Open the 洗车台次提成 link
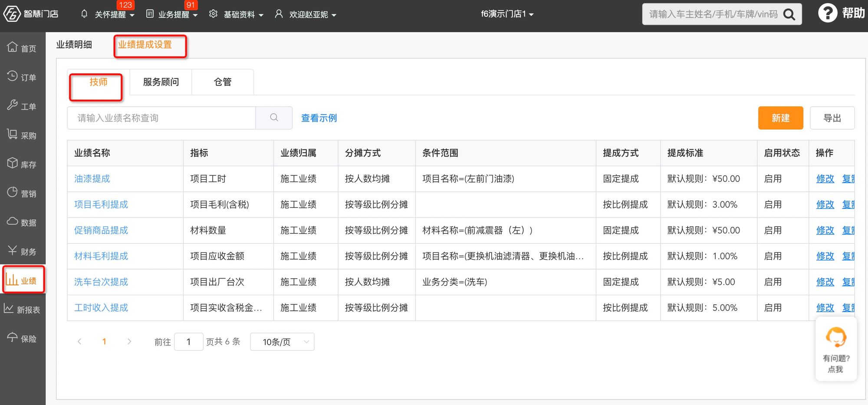The image size is (868, 405). [x=101, y=282]
